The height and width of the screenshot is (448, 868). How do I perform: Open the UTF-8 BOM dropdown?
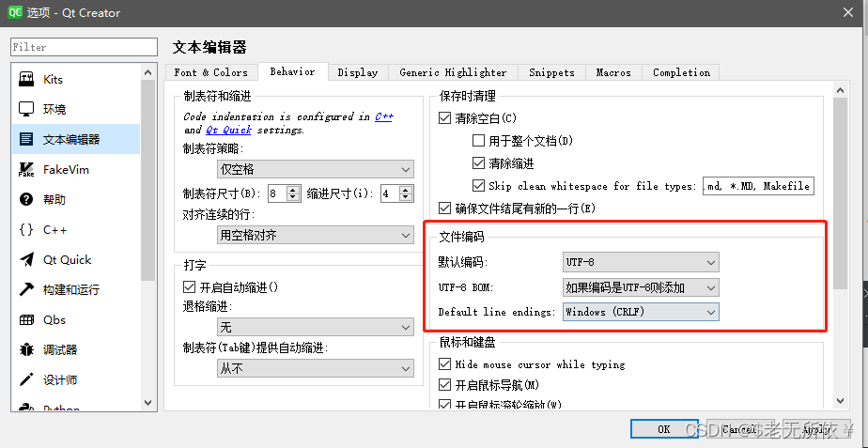point(641,287)
